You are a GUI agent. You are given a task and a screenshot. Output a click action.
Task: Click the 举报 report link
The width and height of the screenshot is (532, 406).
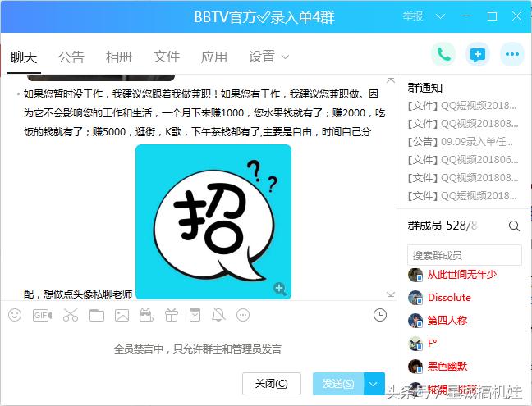point(413,16)
